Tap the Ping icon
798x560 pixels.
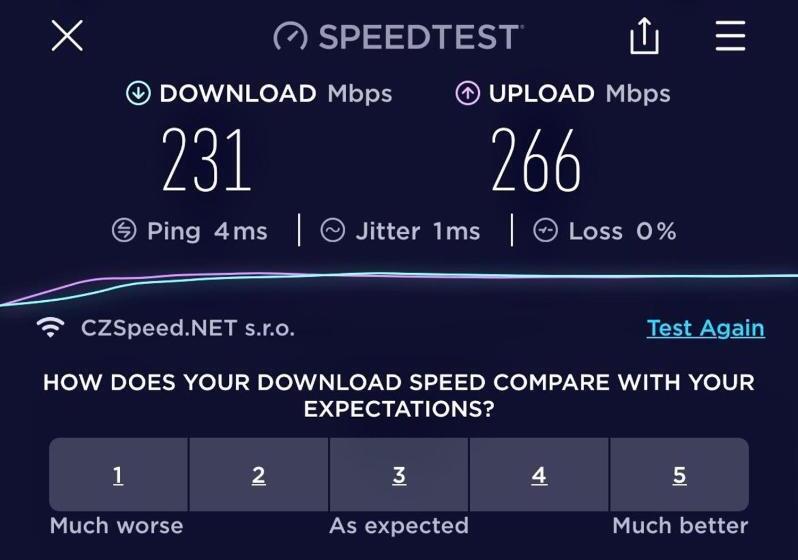124,230
